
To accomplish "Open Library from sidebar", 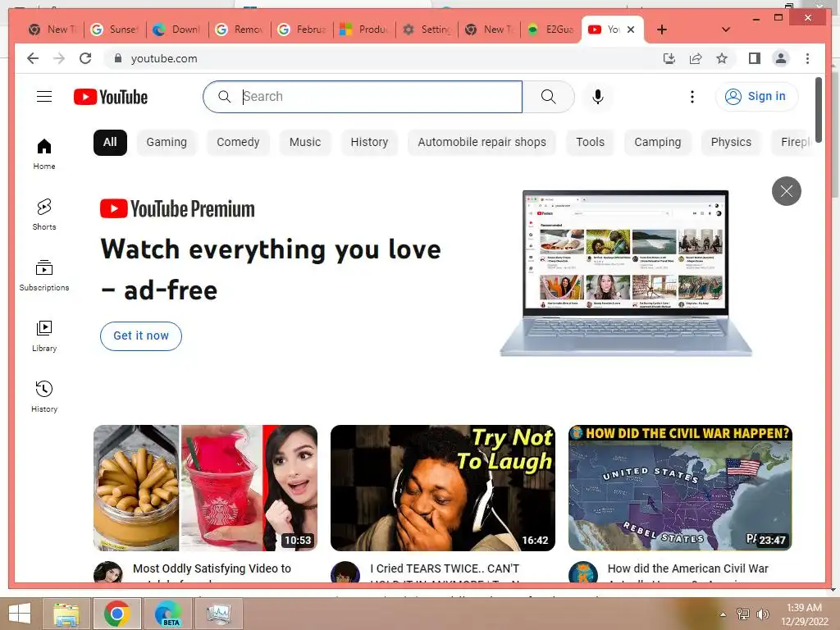I will pyautogui.click(x=44, y=336).
